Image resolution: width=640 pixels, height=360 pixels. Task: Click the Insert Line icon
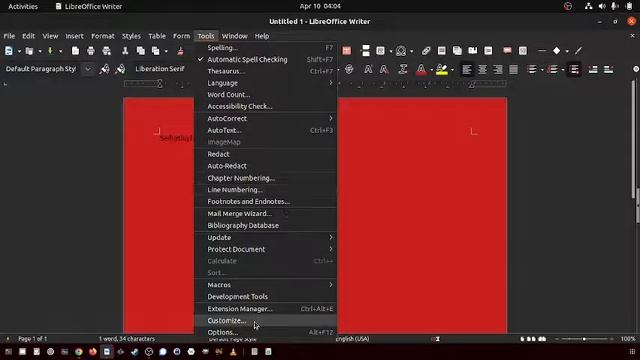(x=542, y=51)
